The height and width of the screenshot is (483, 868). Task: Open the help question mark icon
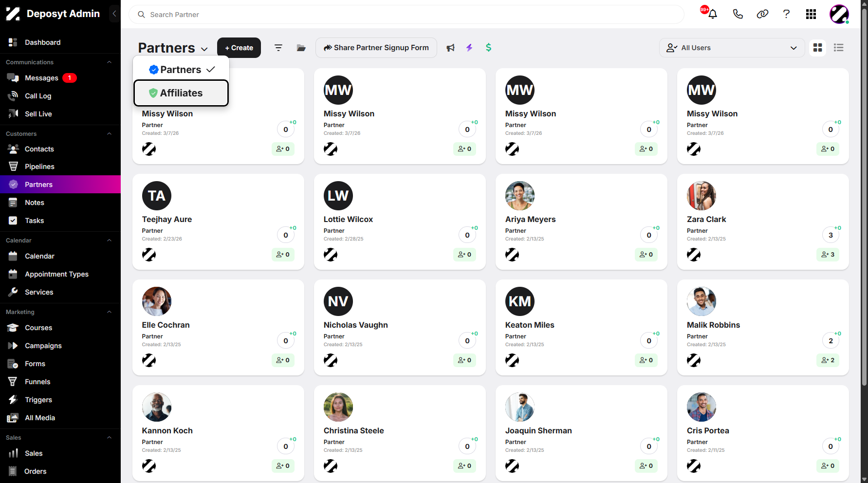pyautogui.click(x=786, y=14)
